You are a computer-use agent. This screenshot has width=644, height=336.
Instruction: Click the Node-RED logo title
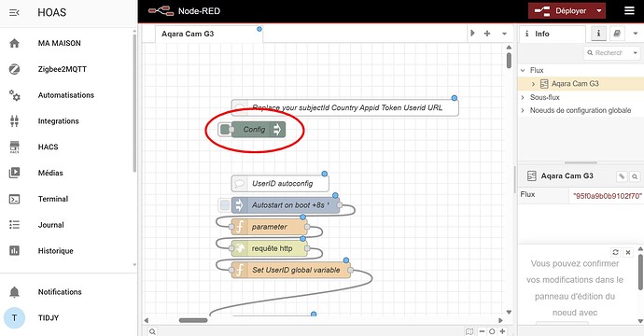pos(185,11)
